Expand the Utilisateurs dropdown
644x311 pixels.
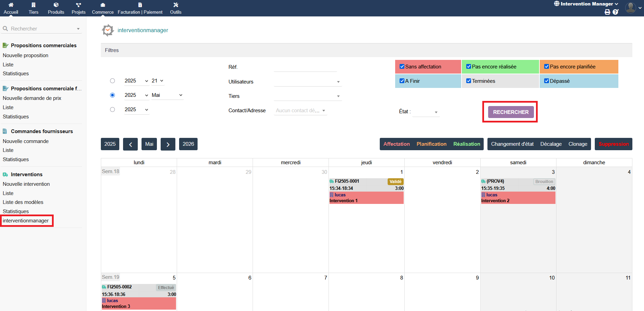(x=308, y=82)
